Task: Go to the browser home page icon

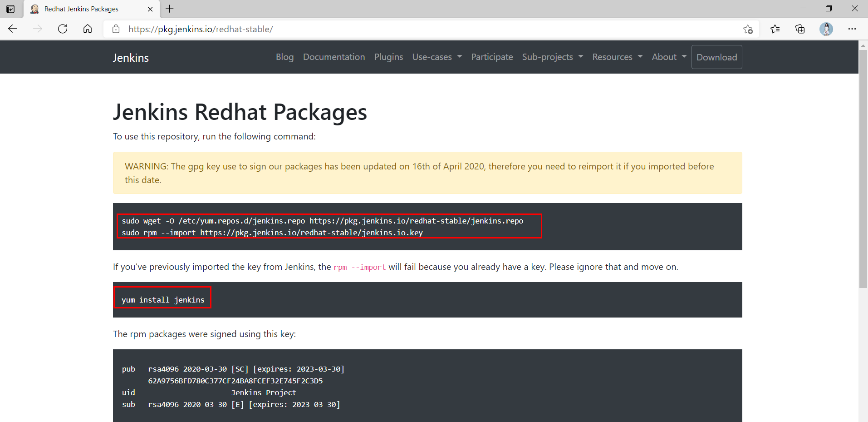Action: (x=88, y=29)
